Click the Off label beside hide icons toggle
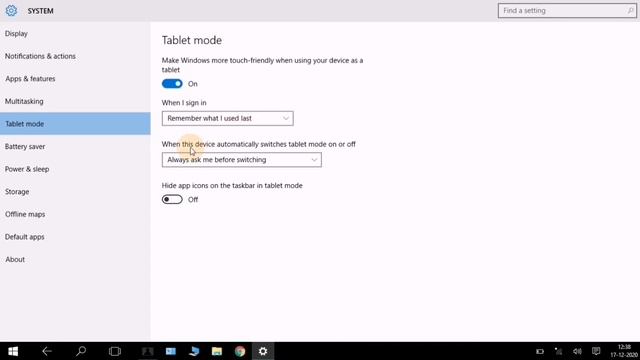Viewport: 640px width, 360px height. [x=193, y=200]
